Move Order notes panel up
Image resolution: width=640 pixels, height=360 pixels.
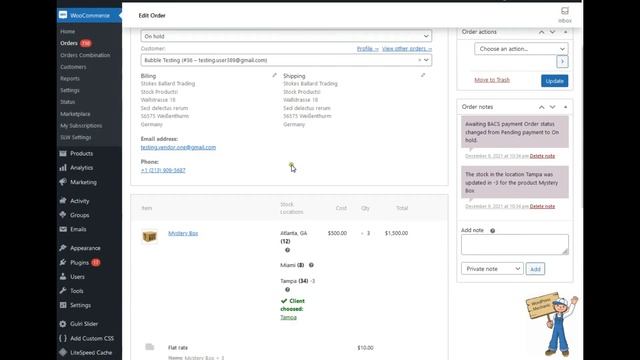[x=541, y=107]
